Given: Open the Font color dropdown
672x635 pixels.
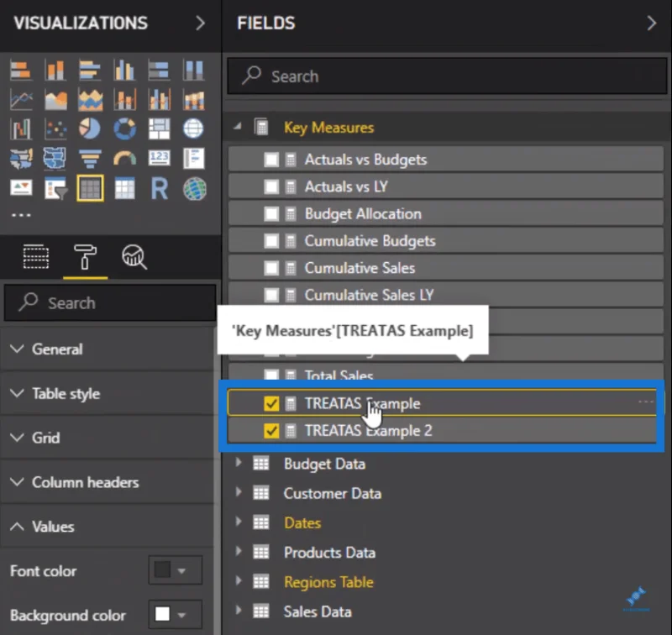Looking at the screenshot, I should point(176,570).
